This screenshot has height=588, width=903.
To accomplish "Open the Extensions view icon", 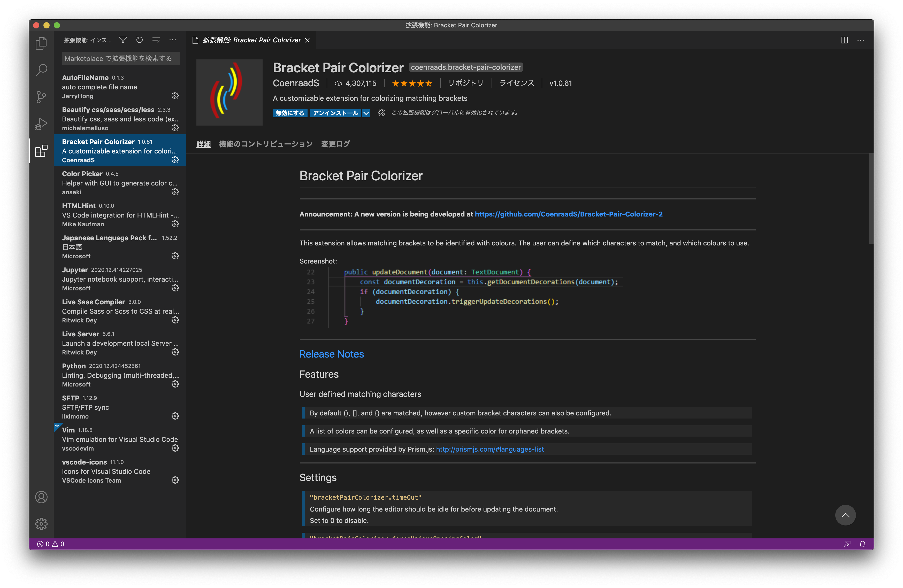I will (41, 151).
